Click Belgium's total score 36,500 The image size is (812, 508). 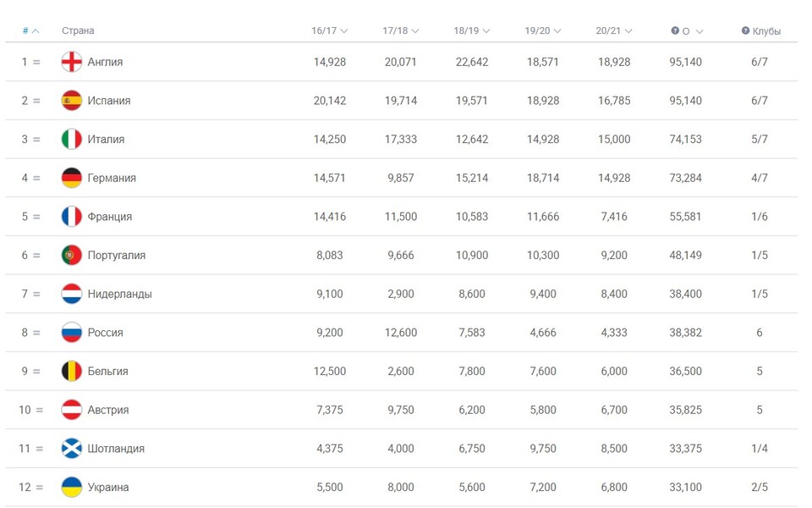(685, 372)
